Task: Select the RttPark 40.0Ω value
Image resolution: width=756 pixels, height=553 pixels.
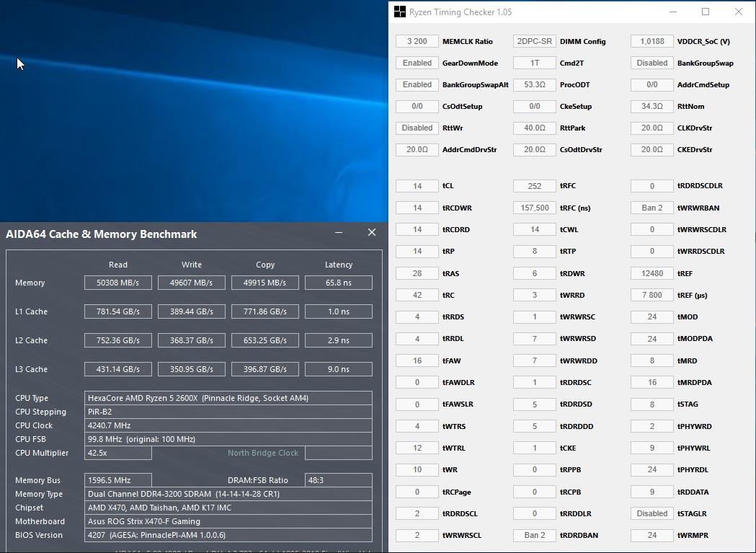Action: tap(535, 128)
